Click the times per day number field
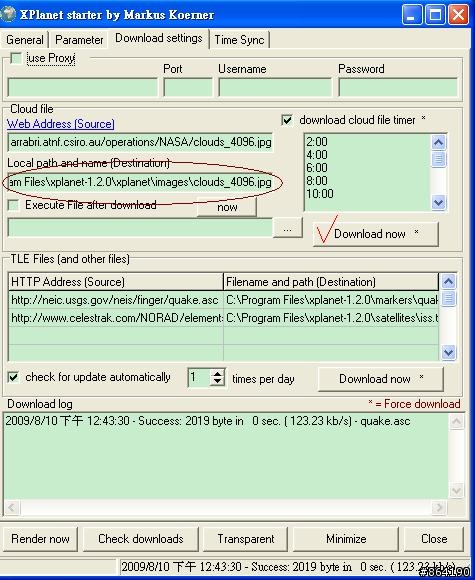475x580 pixels. pyautogui.click(x=199, y=377)
